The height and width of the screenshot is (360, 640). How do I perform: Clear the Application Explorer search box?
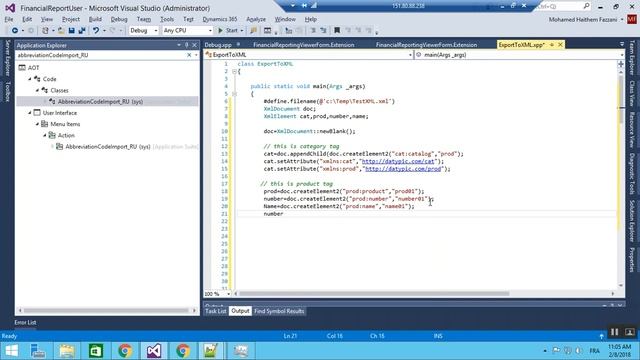[189, 55]
